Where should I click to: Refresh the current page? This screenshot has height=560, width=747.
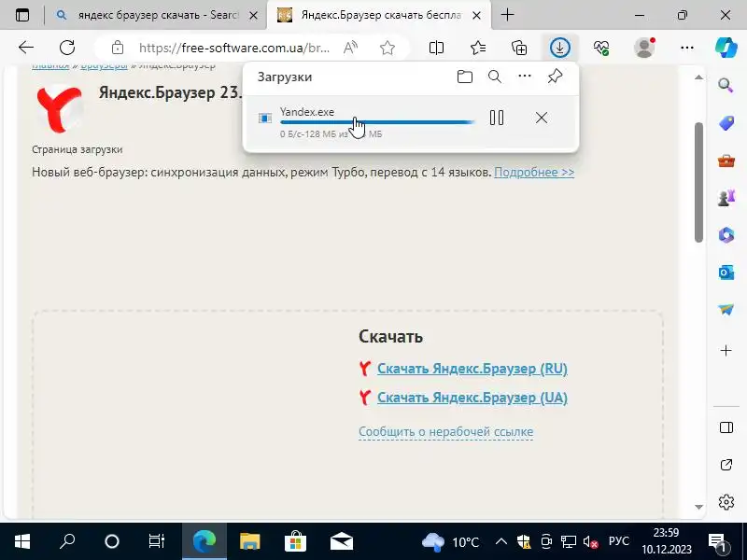pos(67,48)
